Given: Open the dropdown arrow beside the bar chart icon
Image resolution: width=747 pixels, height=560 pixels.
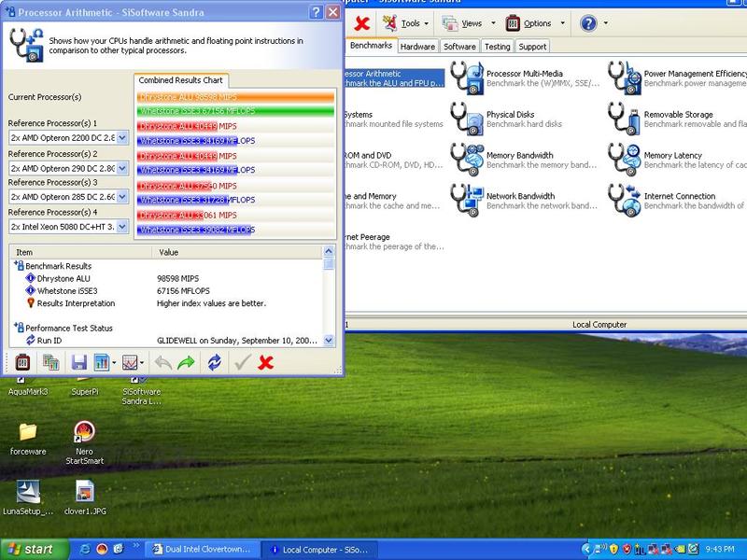Looking at the screenshot, I should point(114,363).
